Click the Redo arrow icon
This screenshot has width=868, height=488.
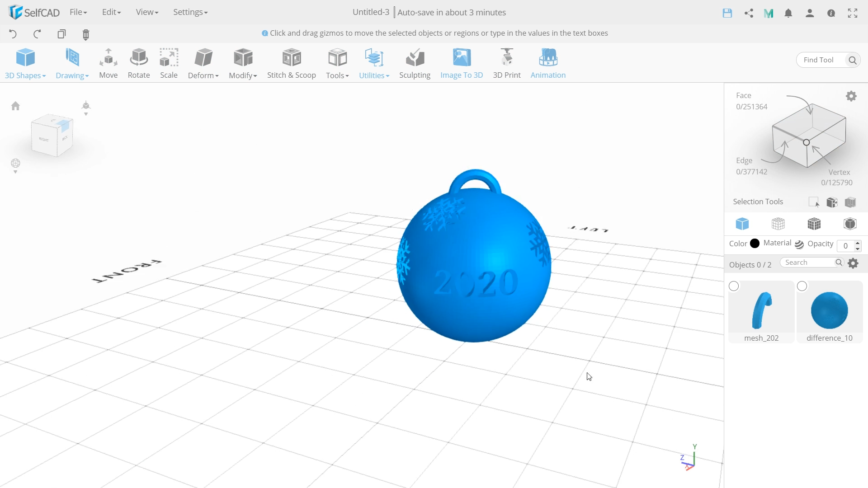(x=37, y=34)
